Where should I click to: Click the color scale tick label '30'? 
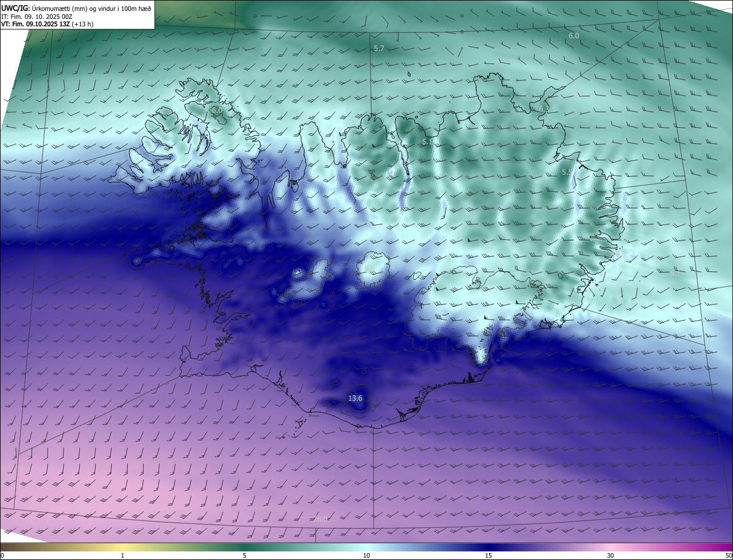610,555
